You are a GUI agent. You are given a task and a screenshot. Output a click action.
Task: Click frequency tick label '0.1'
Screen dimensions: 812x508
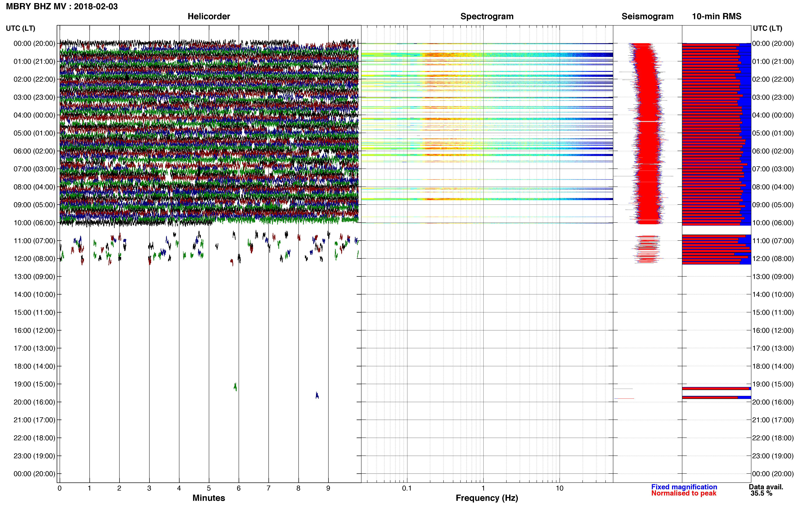(407, 488)
